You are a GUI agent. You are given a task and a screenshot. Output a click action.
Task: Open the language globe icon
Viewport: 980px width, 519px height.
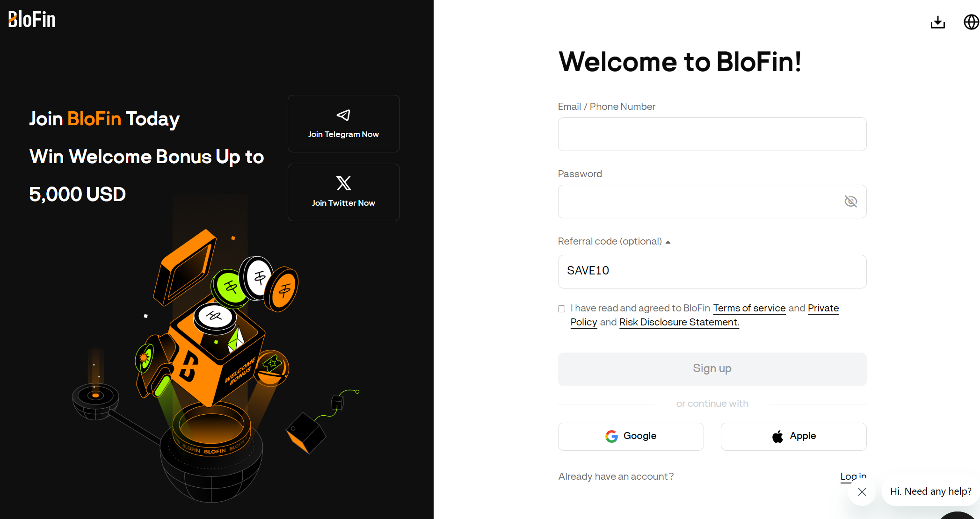971,22
